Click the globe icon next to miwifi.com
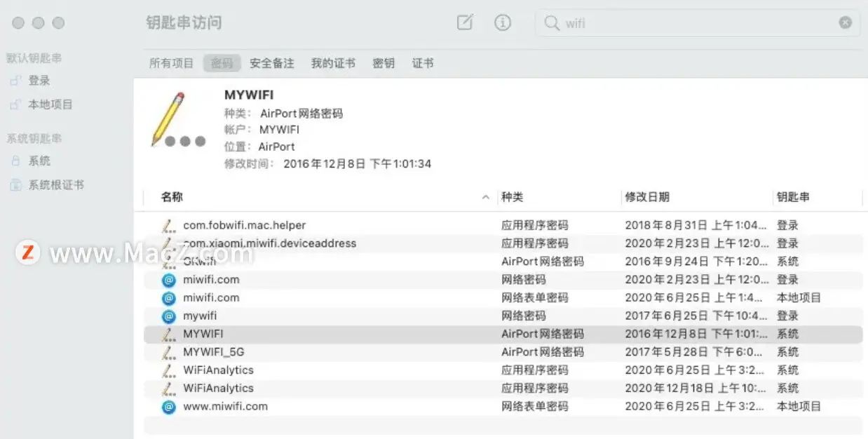 [x=168, y=280]
